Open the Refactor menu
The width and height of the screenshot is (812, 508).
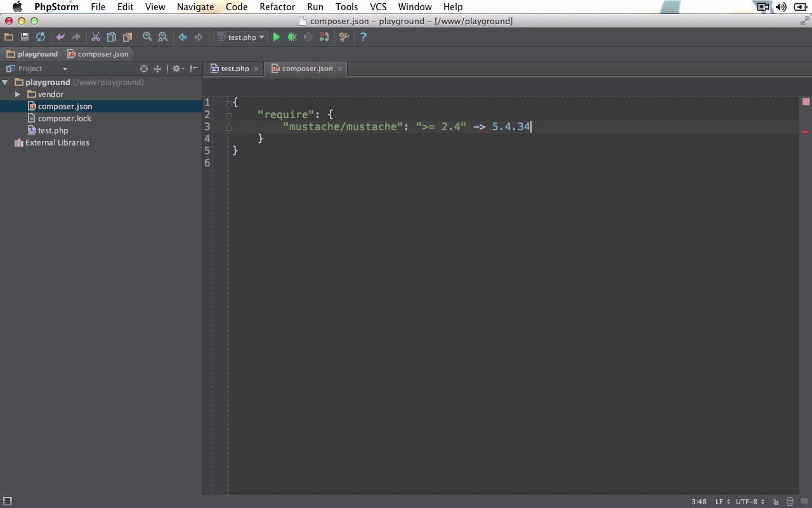tap(277, 7)
